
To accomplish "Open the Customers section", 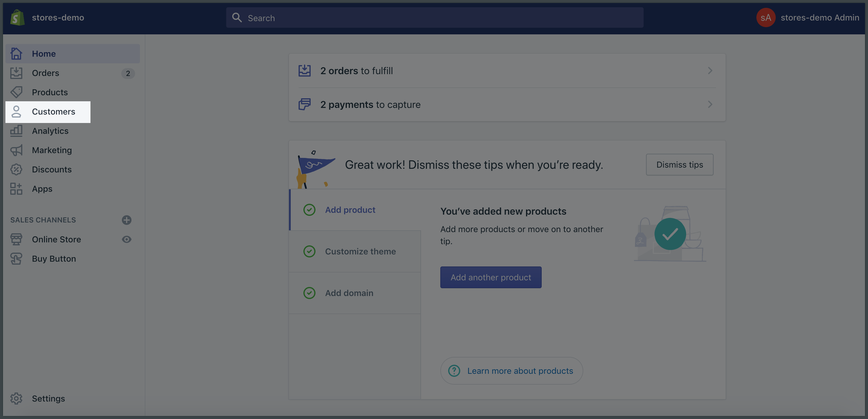I will (48, 112).
